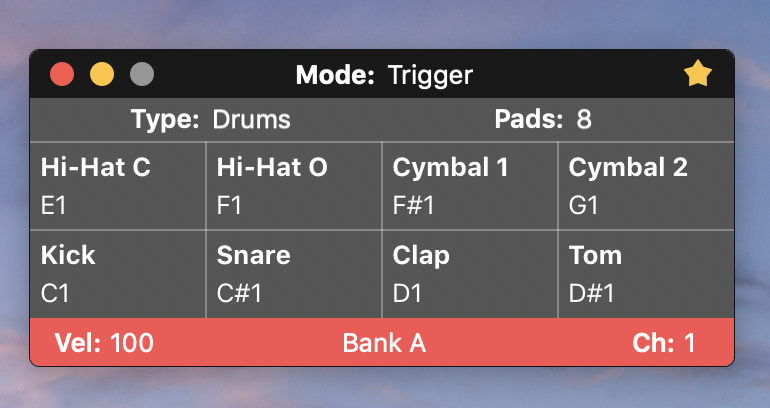770x408 pixels.
Task: Hit the Hi-Hat C pad
Action: [118, 186]
